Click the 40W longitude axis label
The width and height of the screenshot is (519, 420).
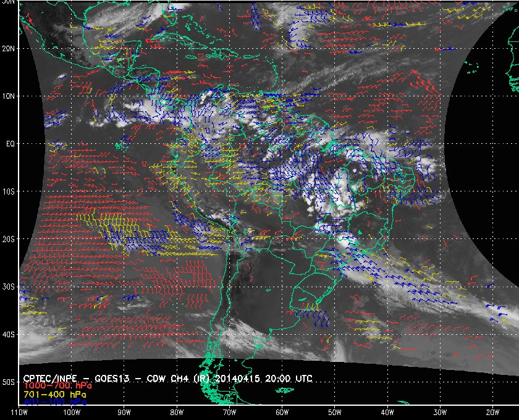point(387,413)
